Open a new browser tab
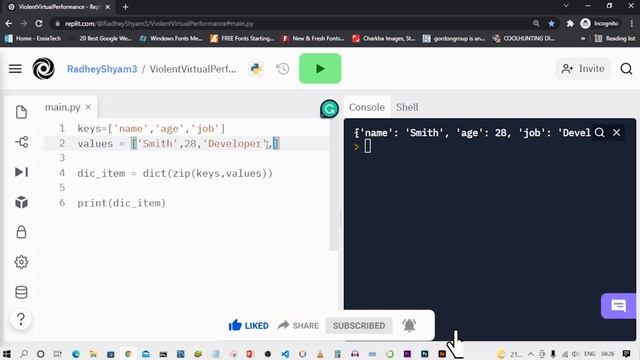640x360 pixels. pos(125,7)
